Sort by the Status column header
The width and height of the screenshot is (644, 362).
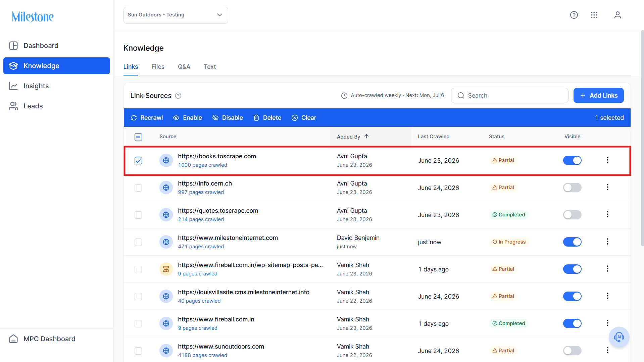497,137
